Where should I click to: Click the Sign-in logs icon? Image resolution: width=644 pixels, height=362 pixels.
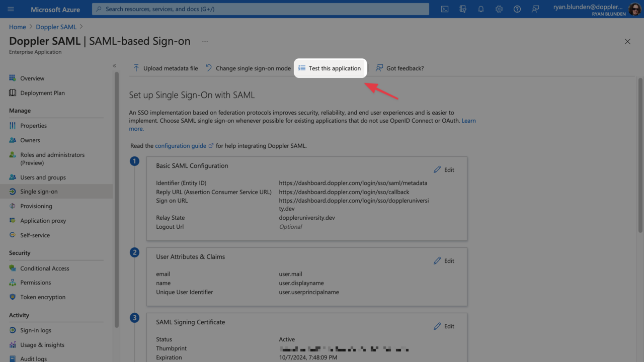click(13, 330)
